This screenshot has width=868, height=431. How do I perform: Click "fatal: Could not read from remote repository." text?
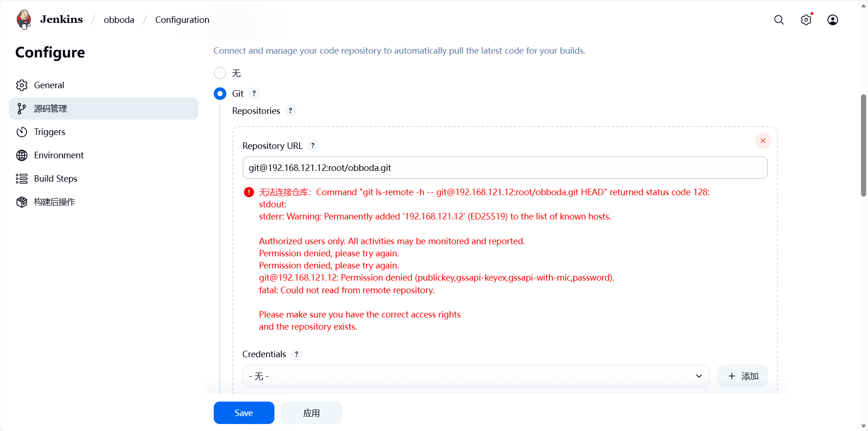pyautogui.click(x=347, y=290)
